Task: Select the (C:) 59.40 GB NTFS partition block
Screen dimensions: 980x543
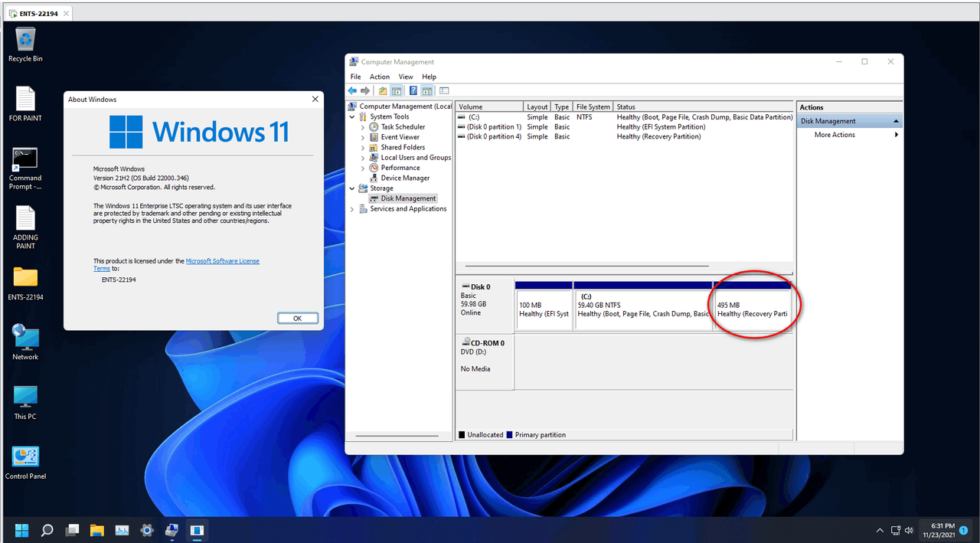Action: (643, 306)
